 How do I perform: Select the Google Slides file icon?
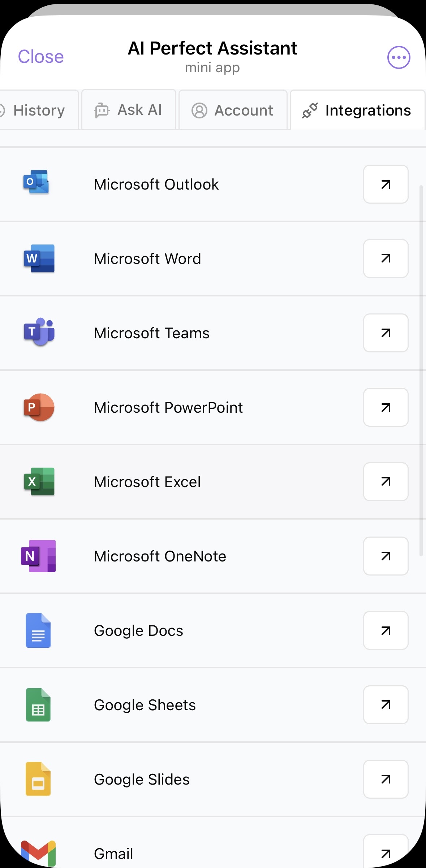click(38, 779)
